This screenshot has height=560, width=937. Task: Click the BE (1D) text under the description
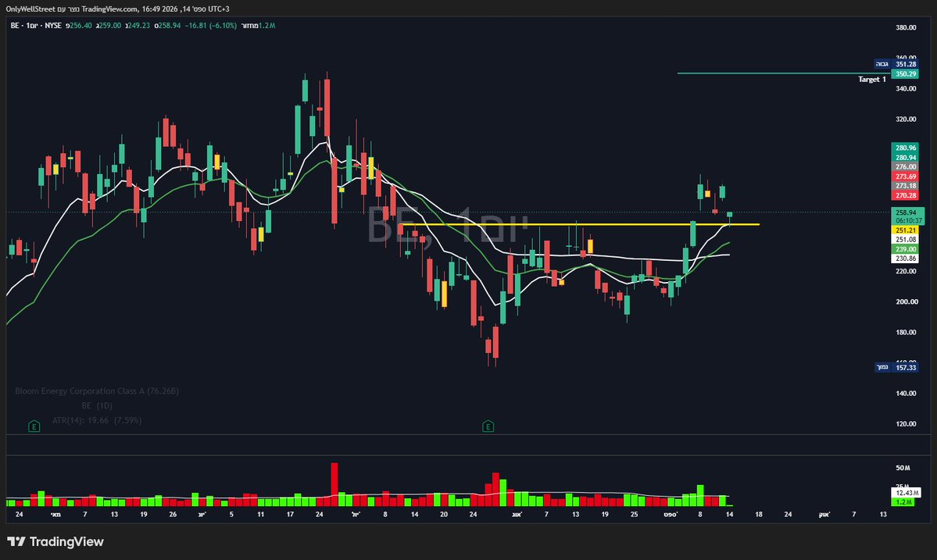click(97, 405)
